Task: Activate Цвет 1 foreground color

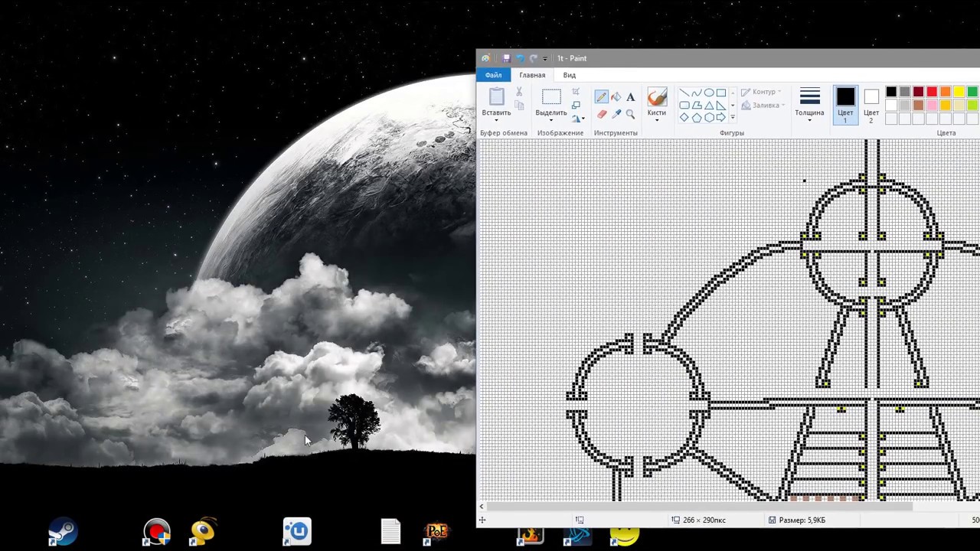Action: (x=845, y=105)
